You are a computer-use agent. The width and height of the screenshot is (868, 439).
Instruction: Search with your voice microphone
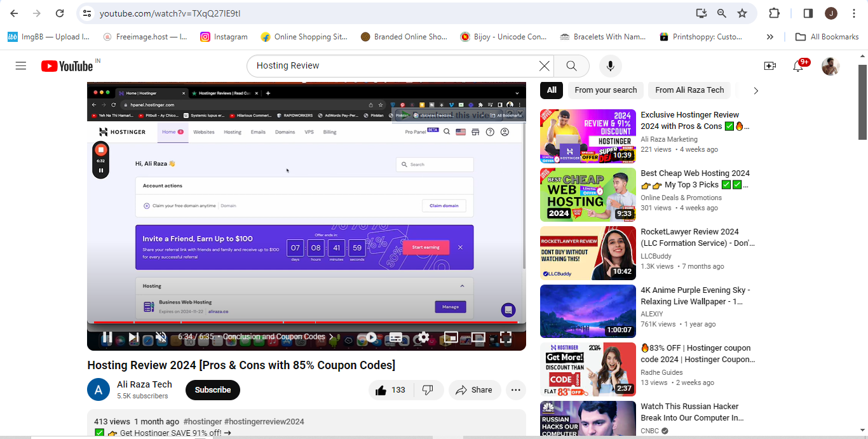click(610, 66)
